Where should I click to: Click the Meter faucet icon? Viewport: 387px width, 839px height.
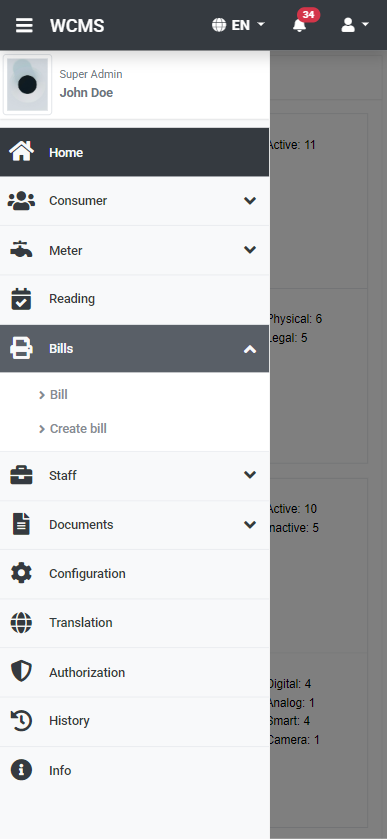pyautogui.click(x=21, y=249)
